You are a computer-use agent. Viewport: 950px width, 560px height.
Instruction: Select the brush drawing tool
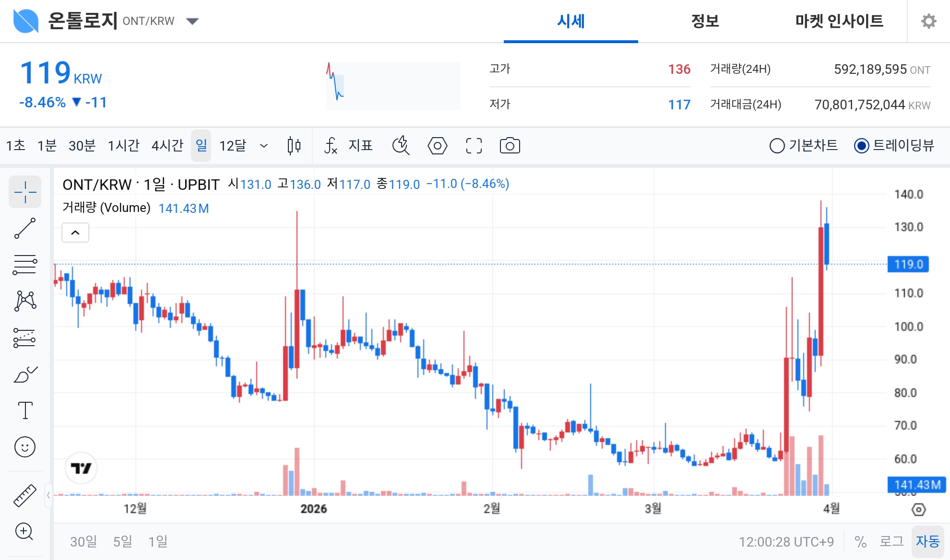[x=25, y=374]
